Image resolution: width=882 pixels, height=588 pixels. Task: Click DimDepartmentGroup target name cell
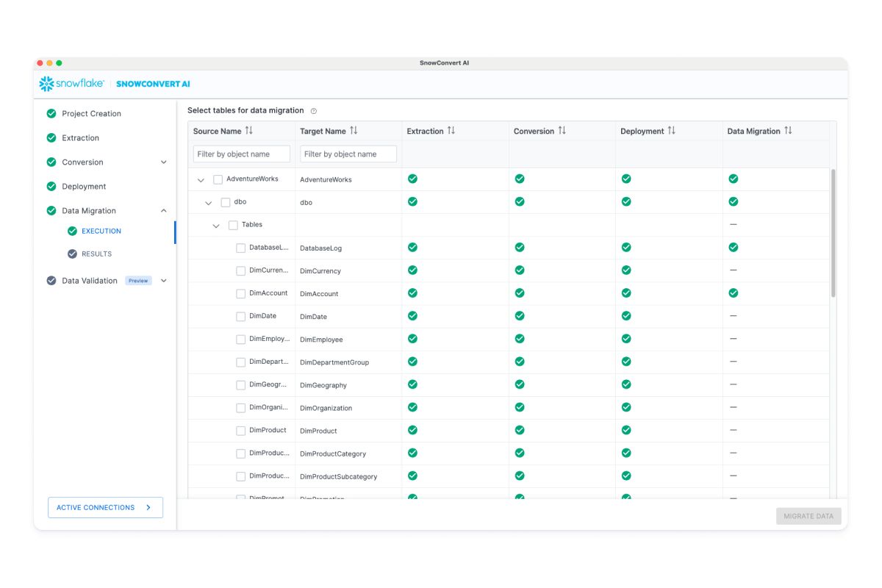pos(334,362)
